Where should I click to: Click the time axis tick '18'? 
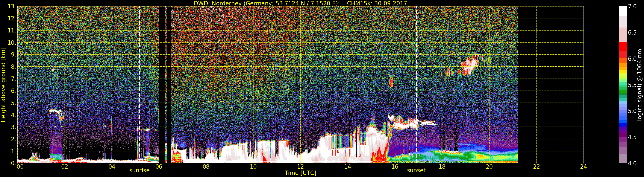442,167
